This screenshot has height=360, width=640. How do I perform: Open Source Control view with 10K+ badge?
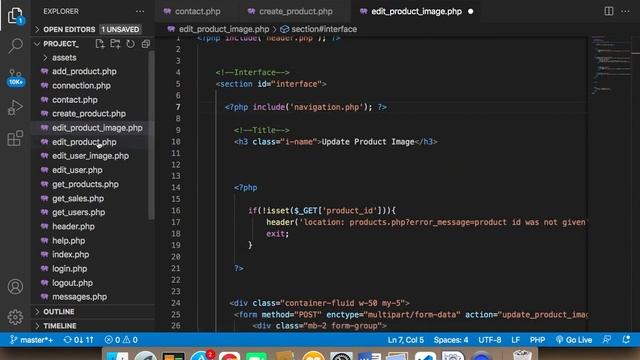point(15,77)
